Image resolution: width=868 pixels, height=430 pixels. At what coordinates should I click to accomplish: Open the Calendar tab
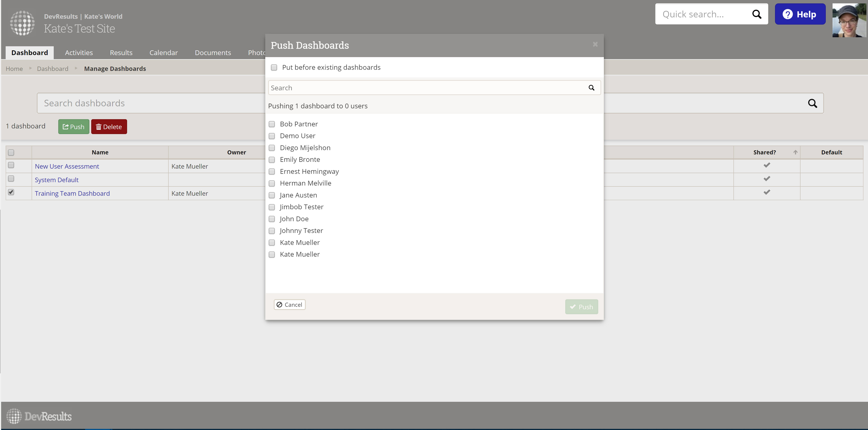tap(163, 53)
